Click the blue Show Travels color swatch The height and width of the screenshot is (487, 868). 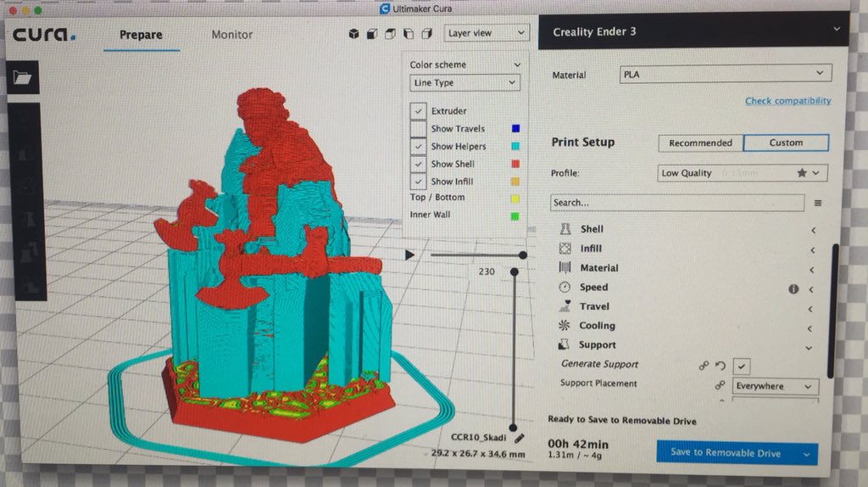coord(515,128)
